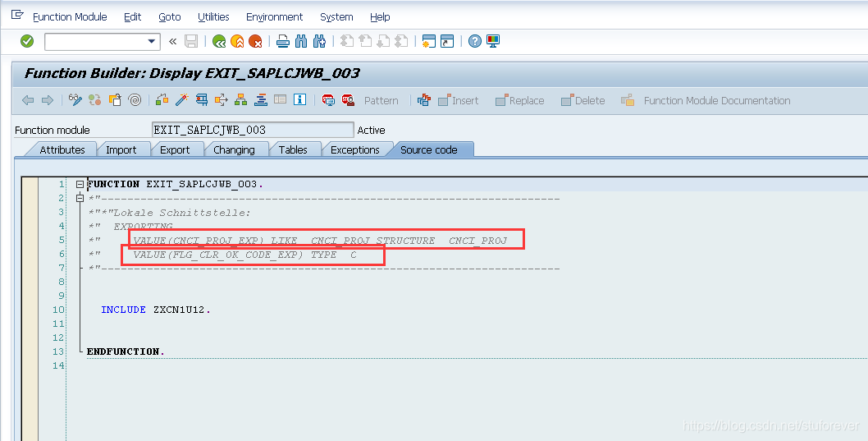
Task: Collapse the FUNCTION block on line 1
Action: [x=80, y=184]
